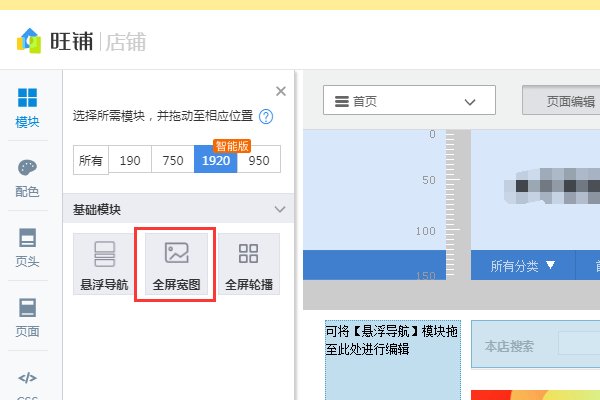Click the 智能版 orange badge
Screen dimensions: 600x400
[232, 145]
